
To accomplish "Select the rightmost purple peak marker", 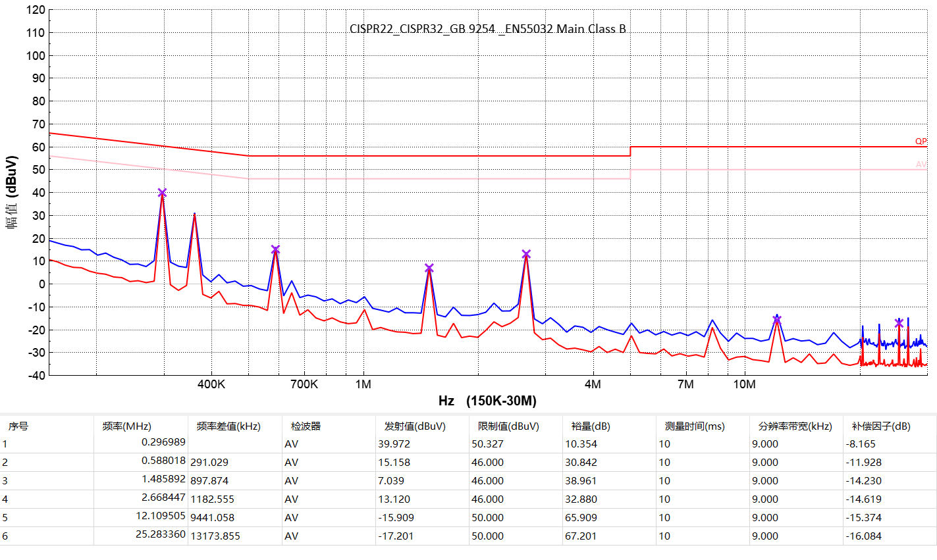I will pyautogui.click(x=899, y=322).
